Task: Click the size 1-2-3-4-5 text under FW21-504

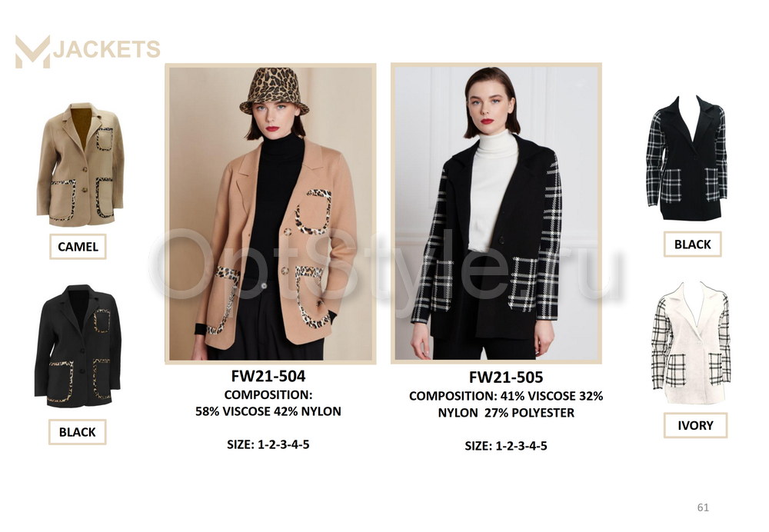Action: [x=268, y=444]
